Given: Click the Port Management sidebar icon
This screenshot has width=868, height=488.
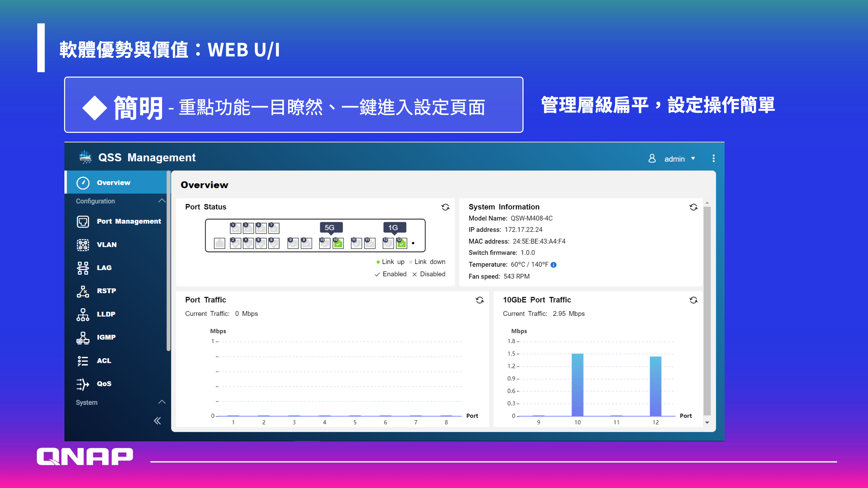Looking at the screenshot, I should (x=83, y=221).
